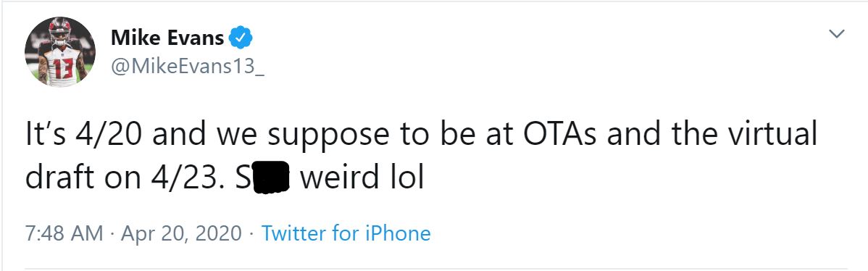
Task: Open the tweet options chevron menu
Action: point(836,34)
